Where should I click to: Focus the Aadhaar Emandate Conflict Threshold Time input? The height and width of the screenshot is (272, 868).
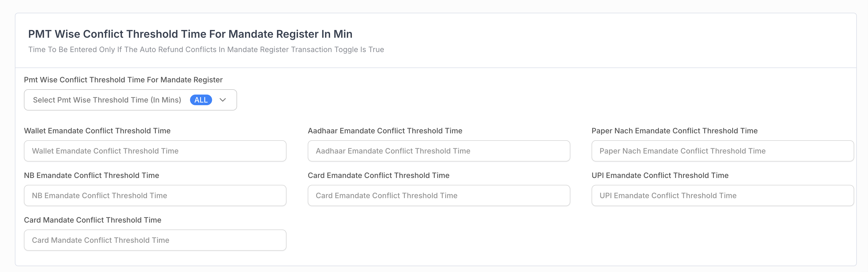439,151
